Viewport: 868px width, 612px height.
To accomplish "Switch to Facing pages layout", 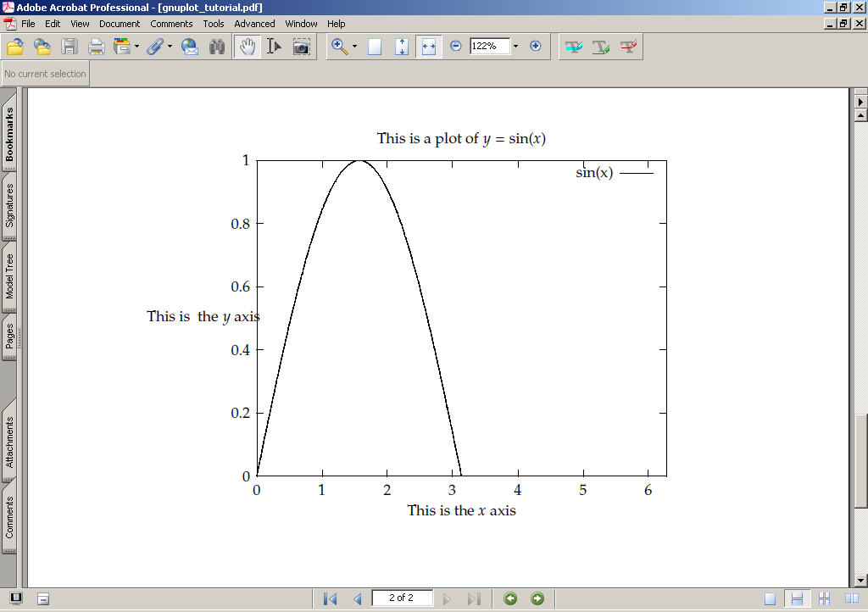I will (x=851, y=598).
